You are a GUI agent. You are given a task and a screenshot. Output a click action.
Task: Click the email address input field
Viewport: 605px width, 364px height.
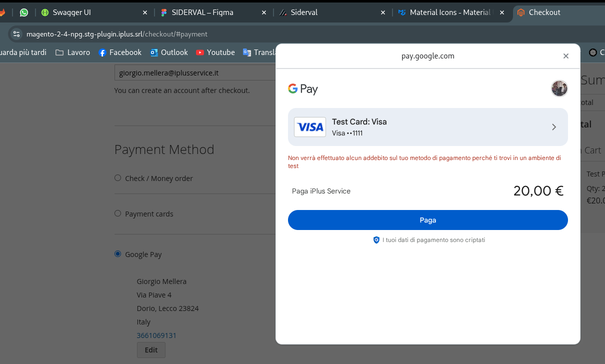pos(195,73)
